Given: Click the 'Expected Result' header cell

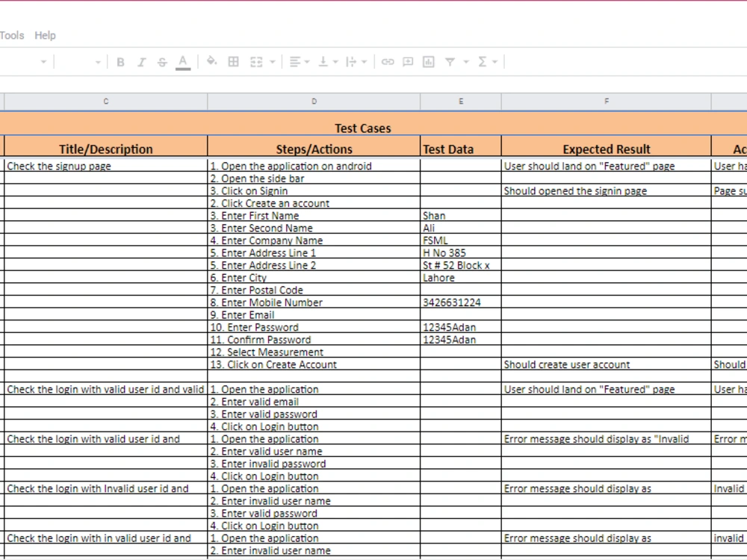Looking at the screenshot, I should coord(607,146).
